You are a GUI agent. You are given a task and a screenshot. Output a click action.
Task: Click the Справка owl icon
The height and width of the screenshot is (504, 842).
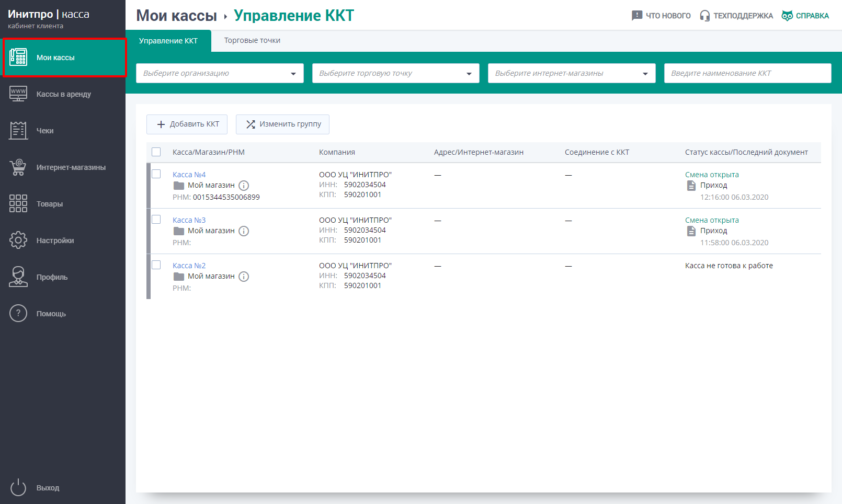787,16
